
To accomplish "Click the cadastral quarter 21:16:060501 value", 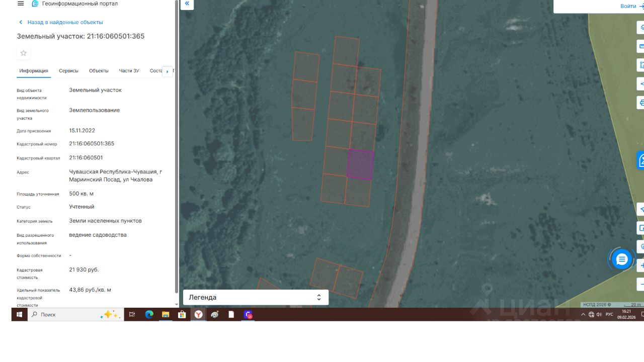I will [x=86, y=157].
